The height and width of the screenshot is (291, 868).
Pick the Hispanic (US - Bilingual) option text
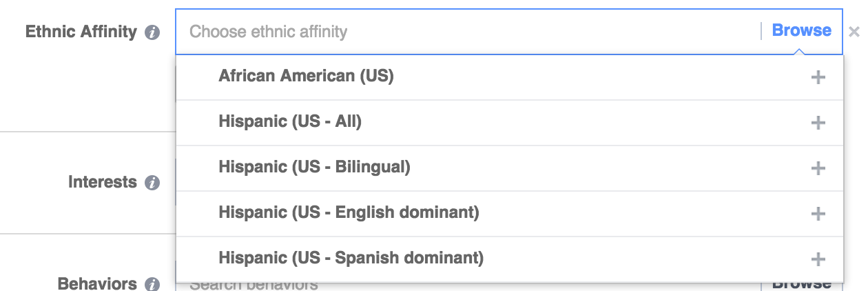pyautogui.click(x=314, y=167)
